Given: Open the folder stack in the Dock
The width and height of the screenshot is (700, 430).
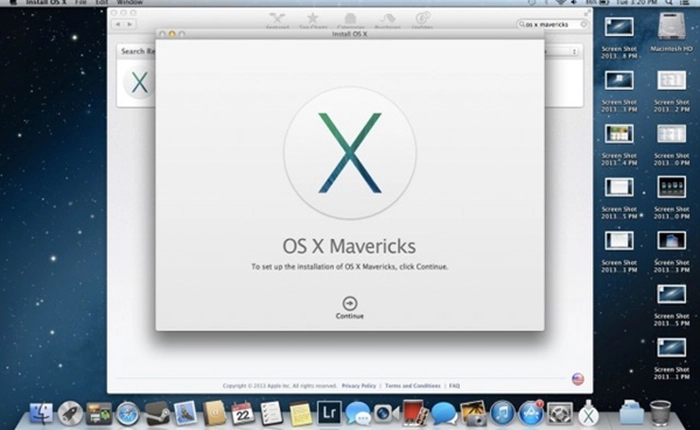Looking at the screenshot, I should tap(631, 413).
